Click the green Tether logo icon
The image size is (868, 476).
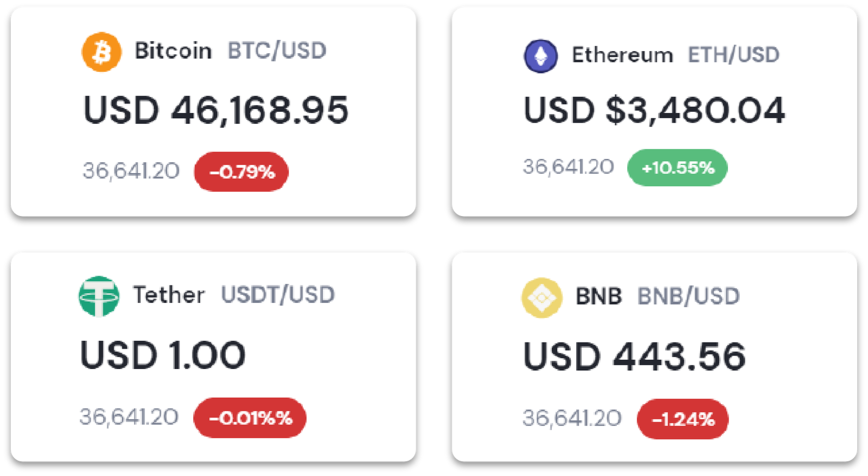[99, 296]
